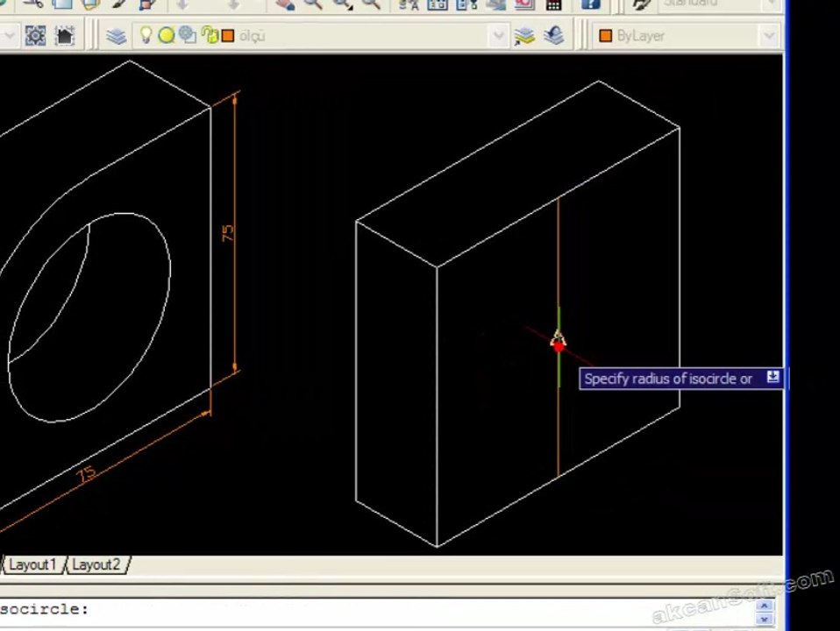Switch to the Layout1 tab
The width and height of the screenshot is (840, 631).
coord(32,564)
